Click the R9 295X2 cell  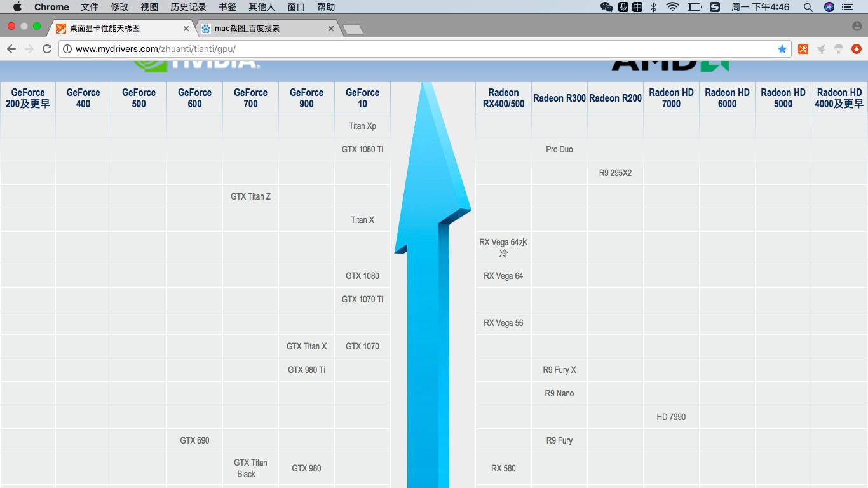click(615, 173)
